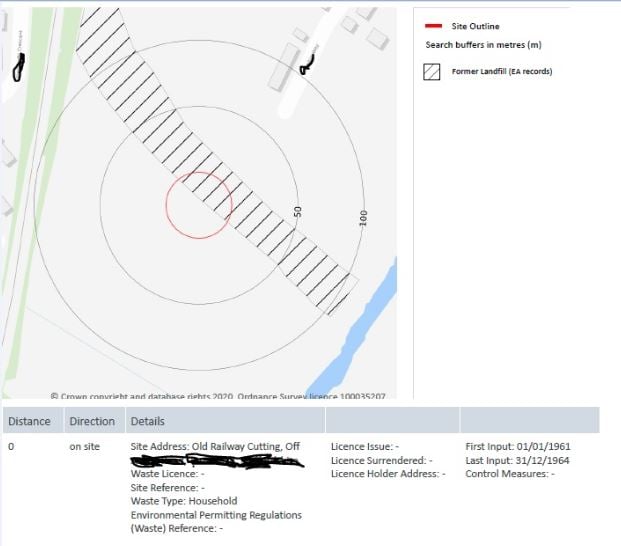Click the red Site Outline legend swatch
Screen dimensions: 621x546
[434, 26]
